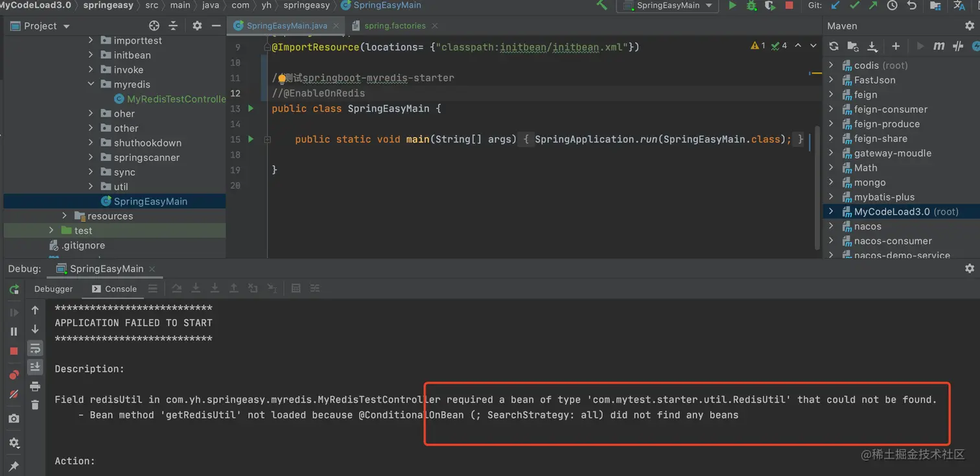
Task: Switch to the Console tab
Action: pyautogui.click(x=115, y=289)
